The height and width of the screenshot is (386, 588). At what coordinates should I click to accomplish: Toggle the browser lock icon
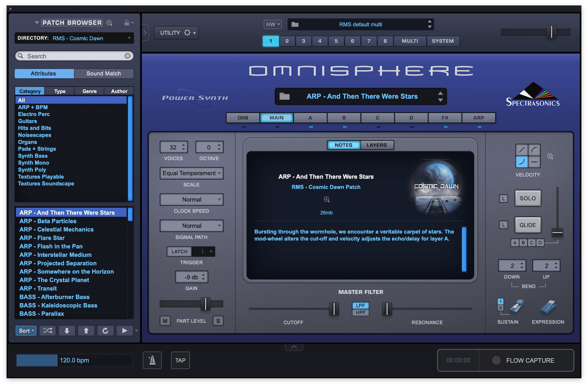(x=127, y=23)
